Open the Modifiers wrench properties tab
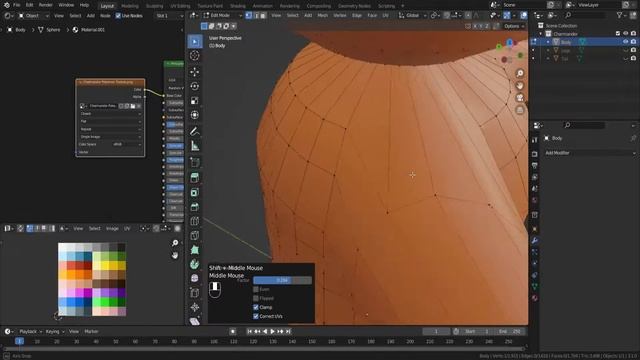Image resolution: width=640 pixels, height=360 pixels. 534,241
